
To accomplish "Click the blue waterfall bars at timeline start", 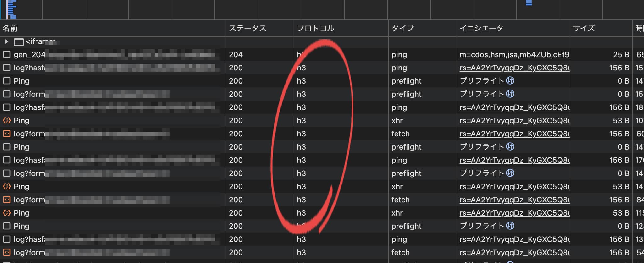I will [x=11, y=9].
